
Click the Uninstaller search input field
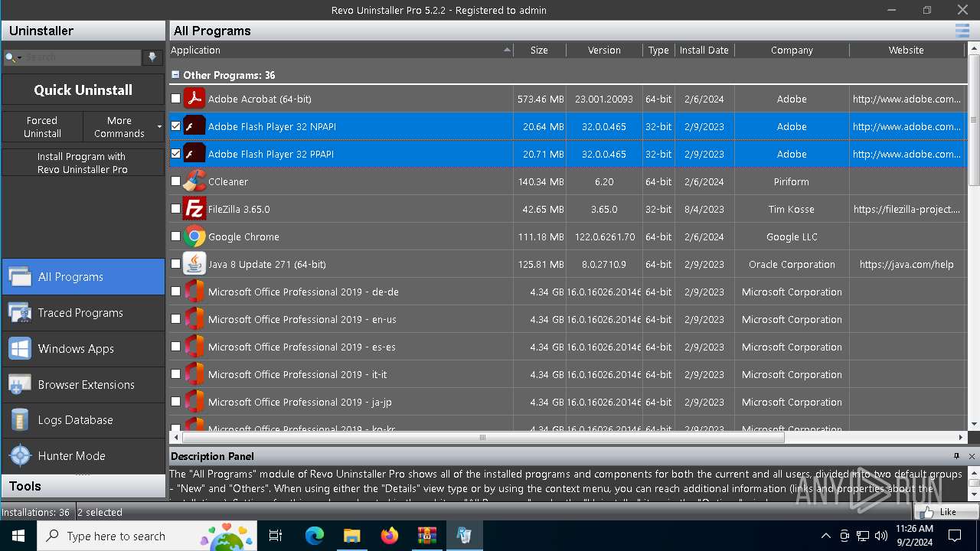click(x=83, y=57)
